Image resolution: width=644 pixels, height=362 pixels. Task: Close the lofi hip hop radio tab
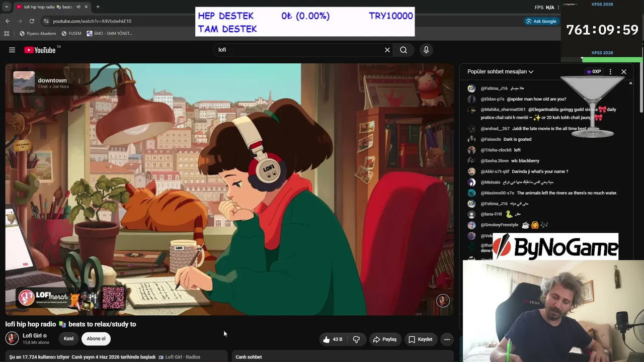tap(86, 7)
